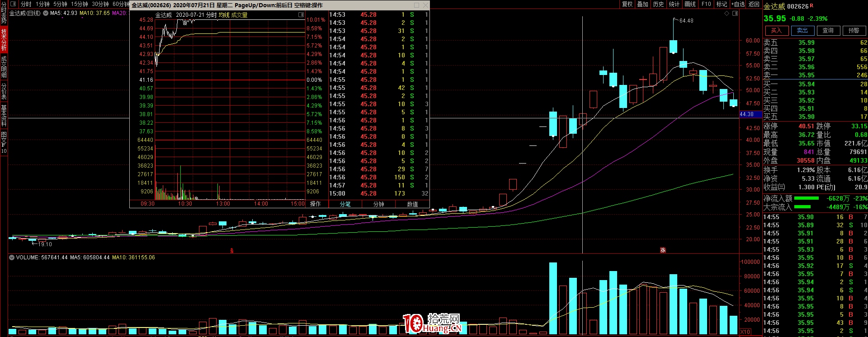The width and height of the screenshot is (868, 337).
Task: Click the 15:00 trade row in popup tick list
Action: pos(379,194)
